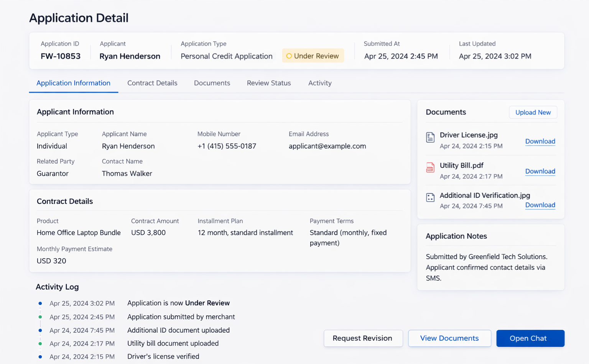
Task: Click the red PDF icon beside Utility Bill.pdf
Action: (430, 167)
